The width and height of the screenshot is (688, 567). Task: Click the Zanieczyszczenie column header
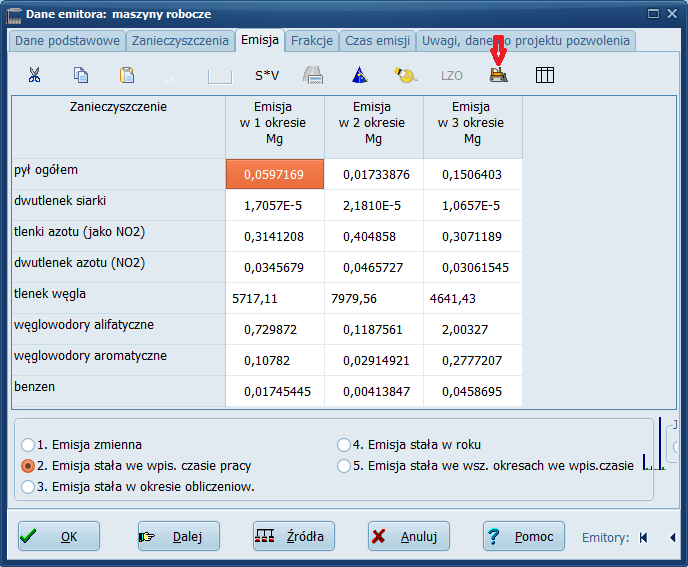(118, 127)
